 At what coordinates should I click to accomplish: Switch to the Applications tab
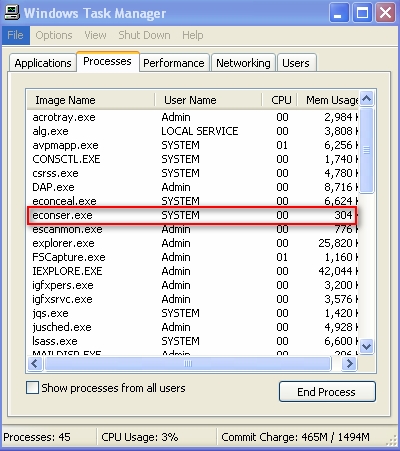pos(43,63)
